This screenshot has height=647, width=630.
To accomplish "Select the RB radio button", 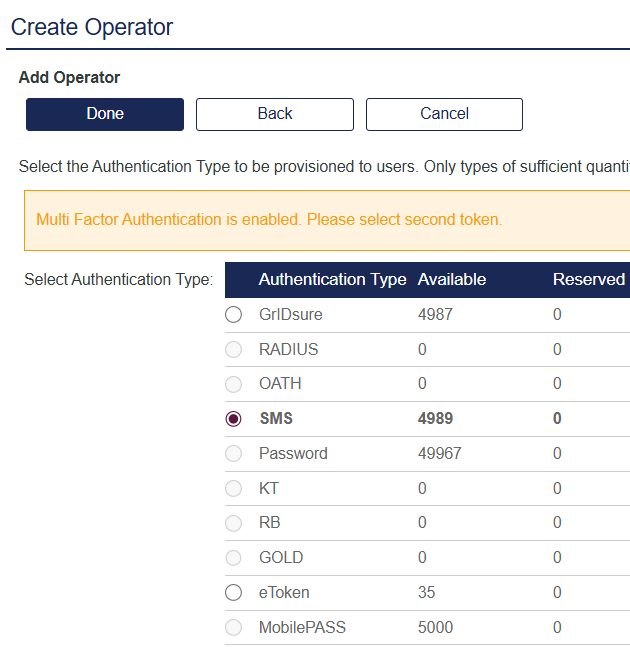I will click(x=234, y=523).
